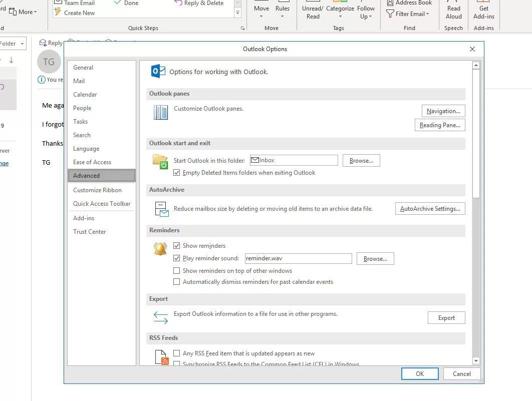Click the start folder icon
Screen dimensions: 532x401
160,161
